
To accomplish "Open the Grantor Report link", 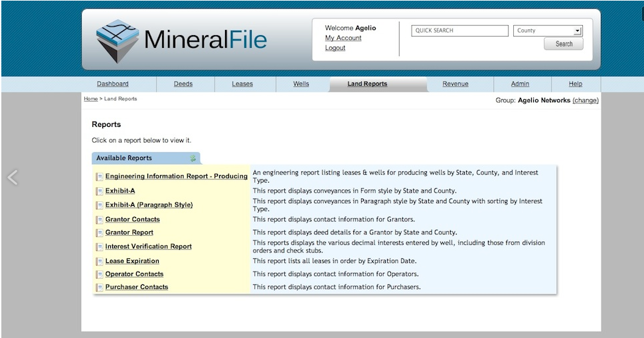I will point(129,232).
